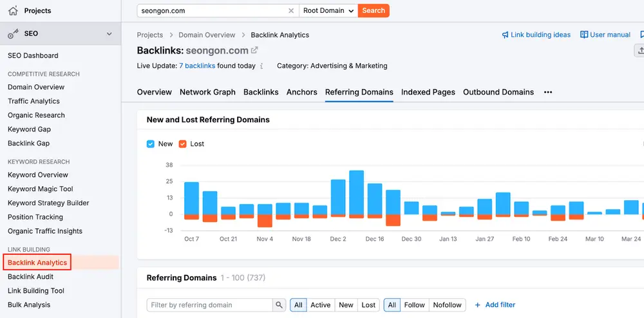Open Backlink Gap in sidebar

(29, 143)
